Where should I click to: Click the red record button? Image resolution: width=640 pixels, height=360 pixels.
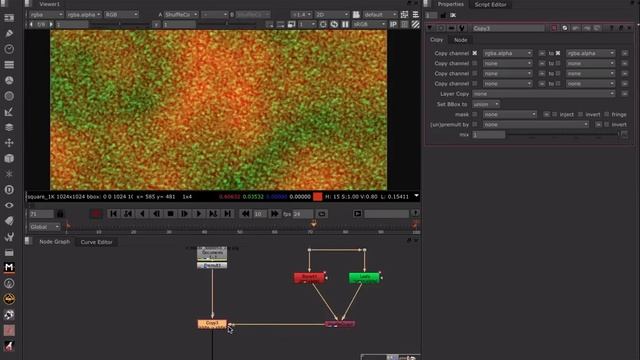[96, 213]
